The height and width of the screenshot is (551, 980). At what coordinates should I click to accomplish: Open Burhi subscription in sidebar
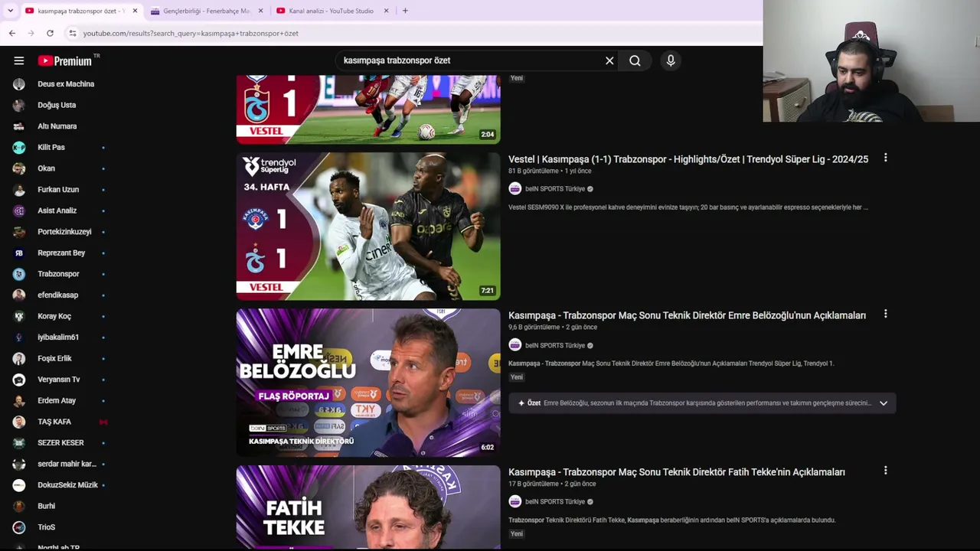pyautogui.click(x=47, y=506)
